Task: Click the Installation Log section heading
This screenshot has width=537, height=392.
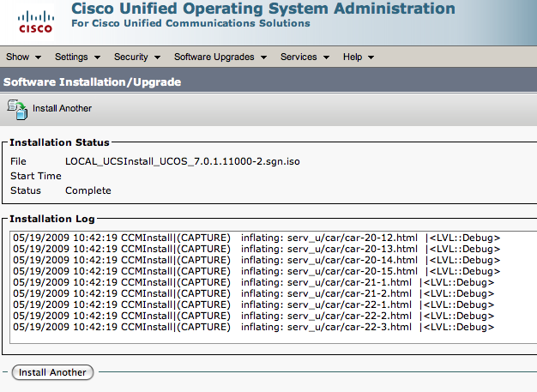Action: tap(52, 219)
